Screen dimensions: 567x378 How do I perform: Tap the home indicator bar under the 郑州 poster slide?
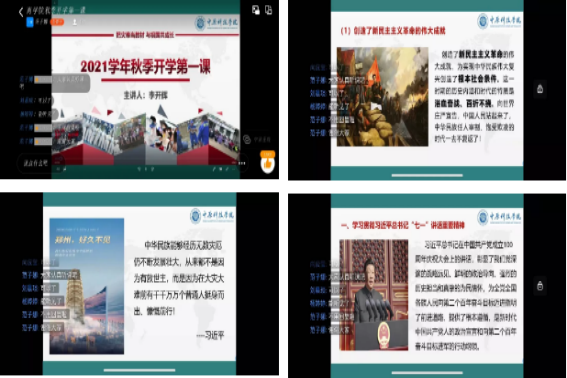[x=140, y=370]
